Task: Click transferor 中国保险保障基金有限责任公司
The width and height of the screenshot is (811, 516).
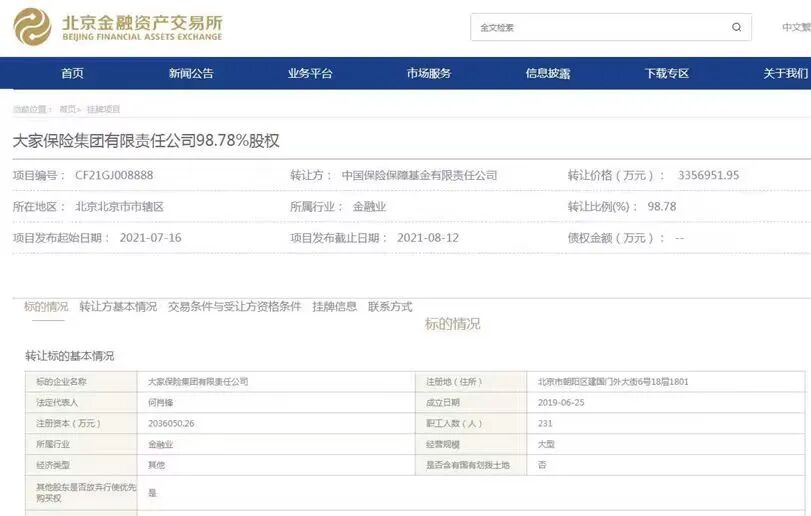Action: coord(419,175)
